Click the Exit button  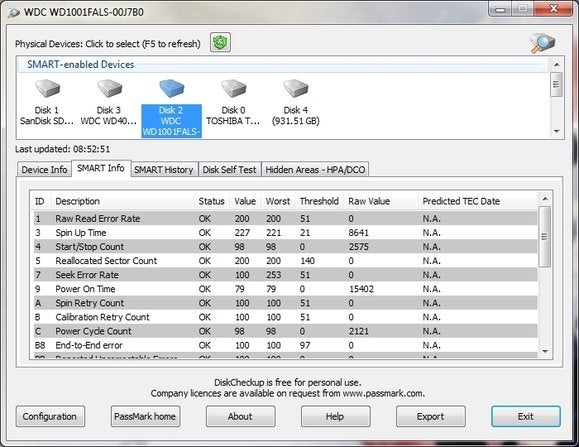coord(526,416)
